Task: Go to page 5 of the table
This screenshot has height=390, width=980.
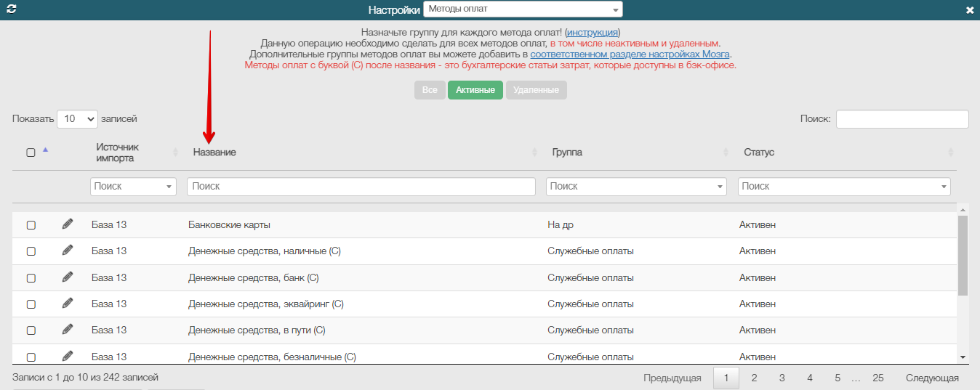Action: [x=838, y=378]
